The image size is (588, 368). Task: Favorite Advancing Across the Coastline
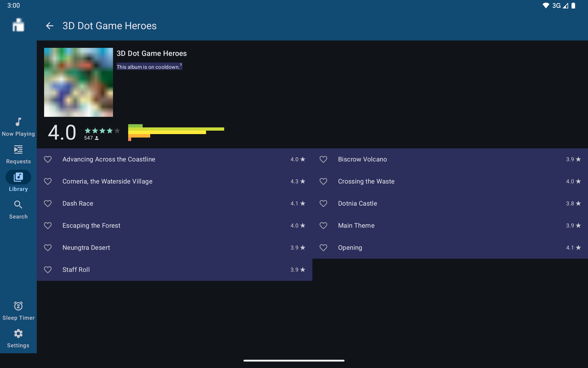coord(48,159)
